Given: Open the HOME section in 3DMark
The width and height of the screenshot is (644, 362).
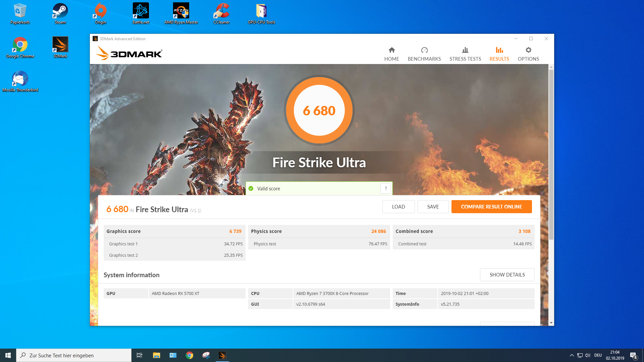Looking at the screenshot, I should 391,54.
